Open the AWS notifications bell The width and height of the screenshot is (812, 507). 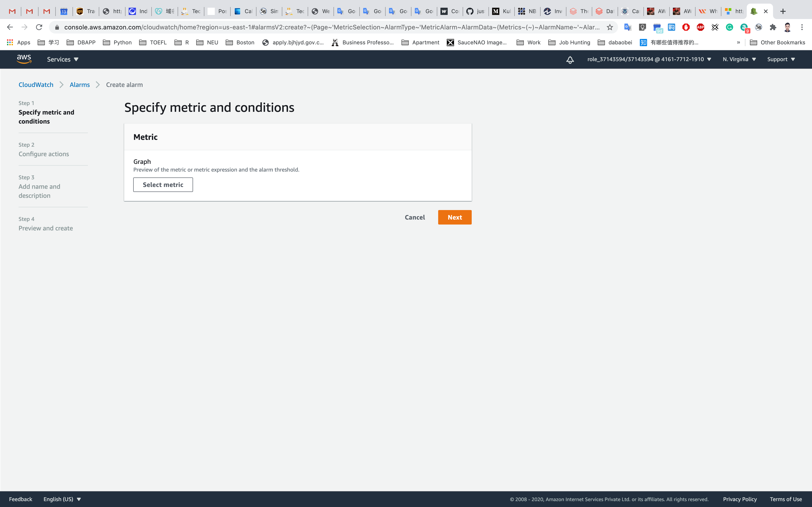[x=570, y=60]
